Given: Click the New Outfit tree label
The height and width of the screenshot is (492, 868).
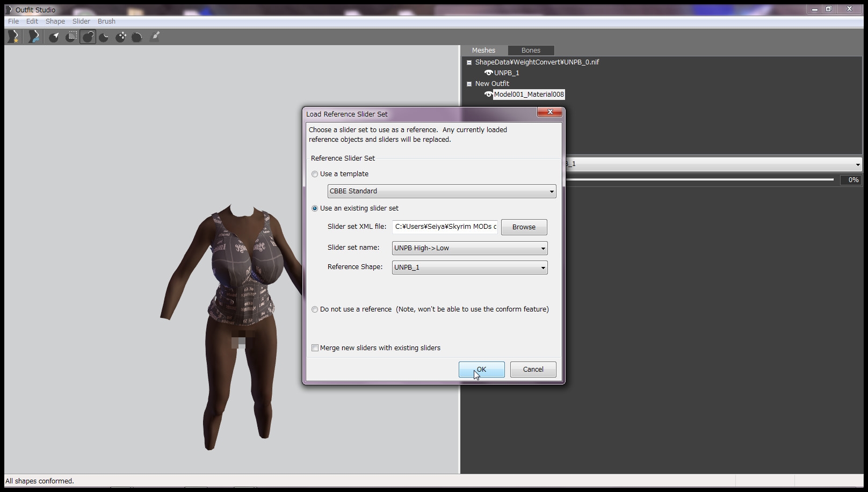Looking at the screenshot, I should (492, 84).
